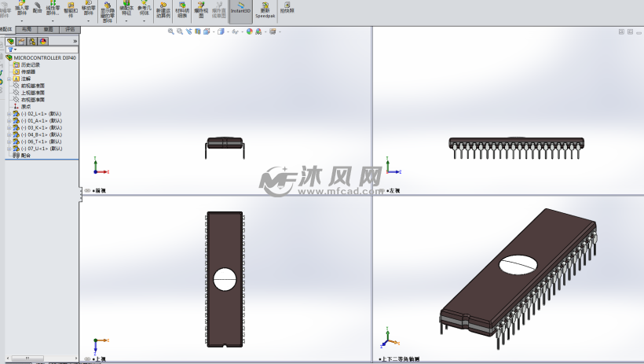
Task: Click Take Snapshot (拍快照) tool
Action: point(287,8)
